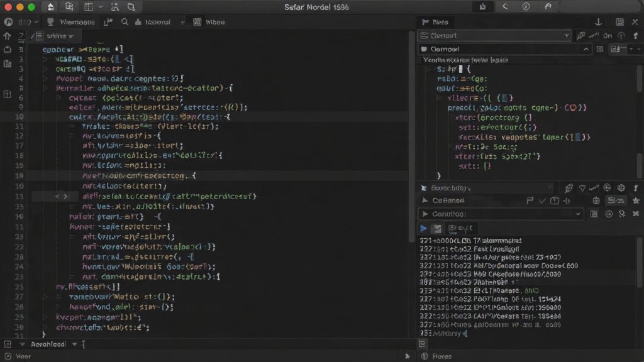The width and height of the screenshot is (644, 362).
Task: Click the circled info icon in the title bar
Action: [526, 6]
